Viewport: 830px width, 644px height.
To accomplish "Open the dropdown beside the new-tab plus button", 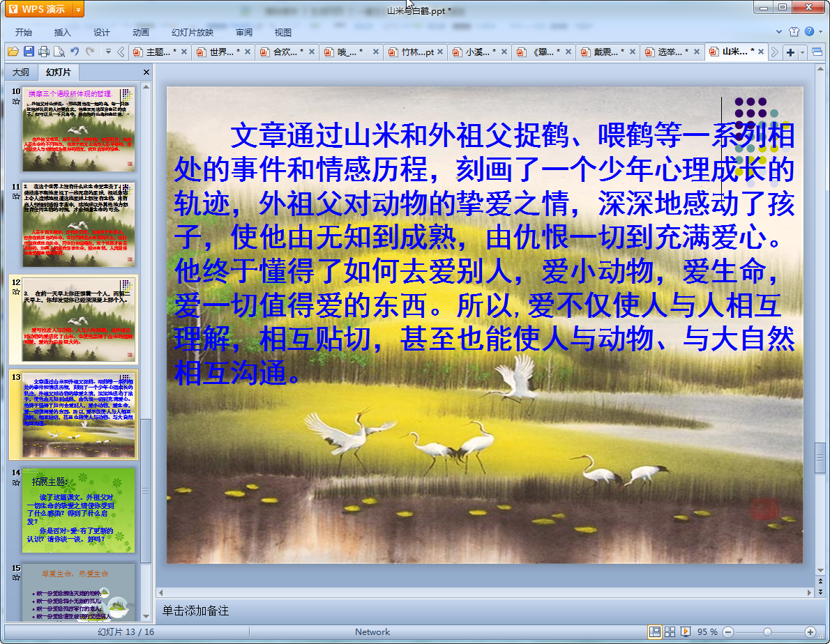I will tap(803, 52).
